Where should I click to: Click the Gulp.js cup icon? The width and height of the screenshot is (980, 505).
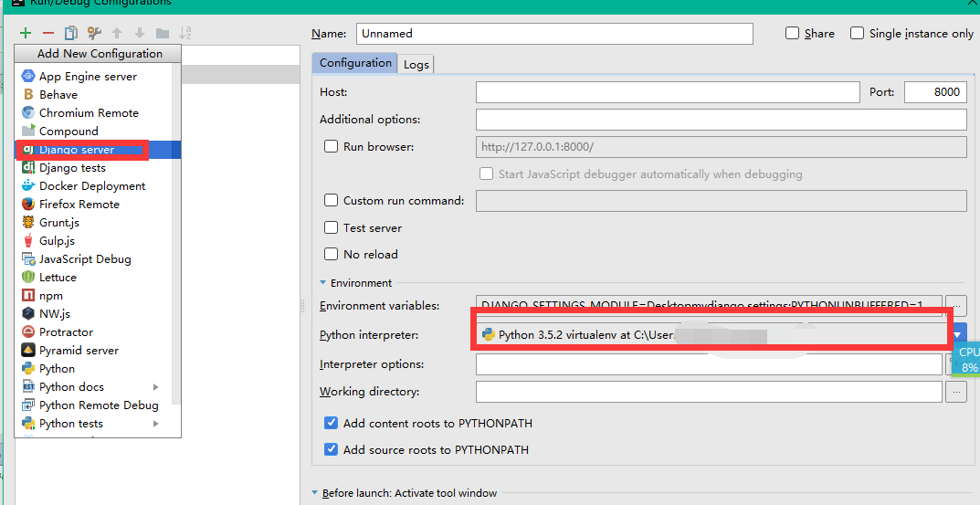pos(28,240)
